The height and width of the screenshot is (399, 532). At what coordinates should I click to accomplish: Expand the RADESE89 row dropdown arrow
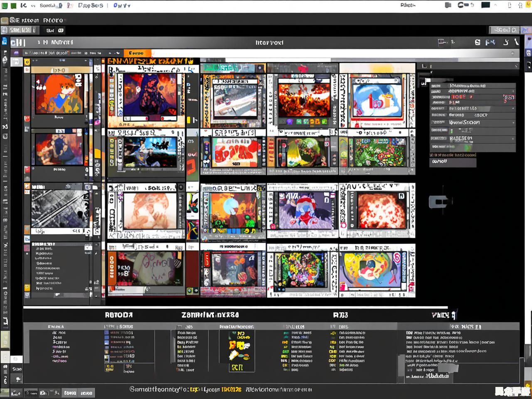(x=513, y=139)
